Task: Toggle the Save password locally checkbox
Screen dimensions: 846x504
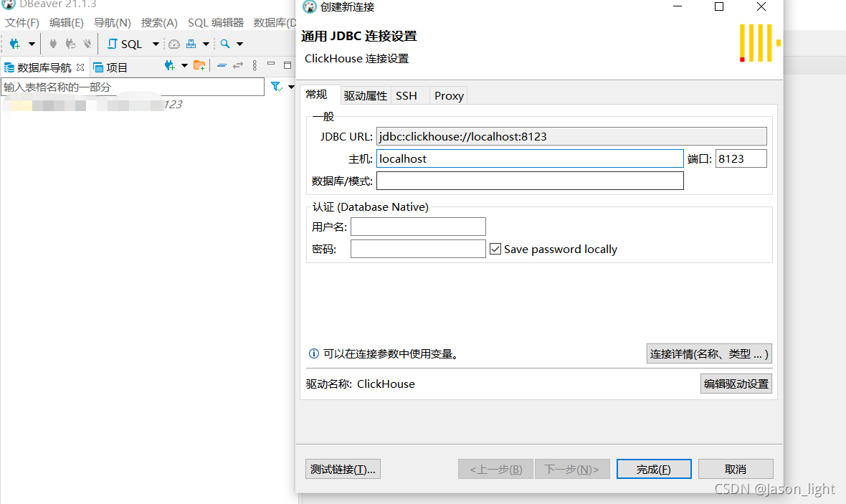Action: [x=495, y=249]
